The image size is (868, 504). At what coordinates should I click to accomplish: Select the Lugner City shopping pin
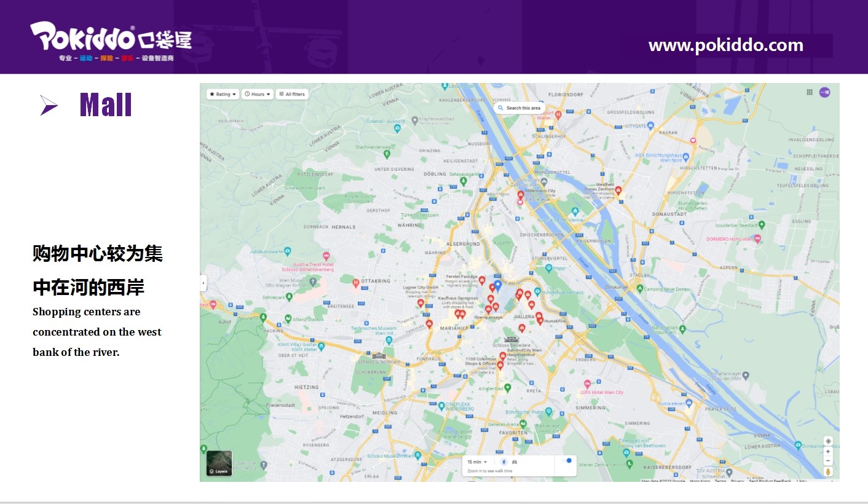(420, 302)
